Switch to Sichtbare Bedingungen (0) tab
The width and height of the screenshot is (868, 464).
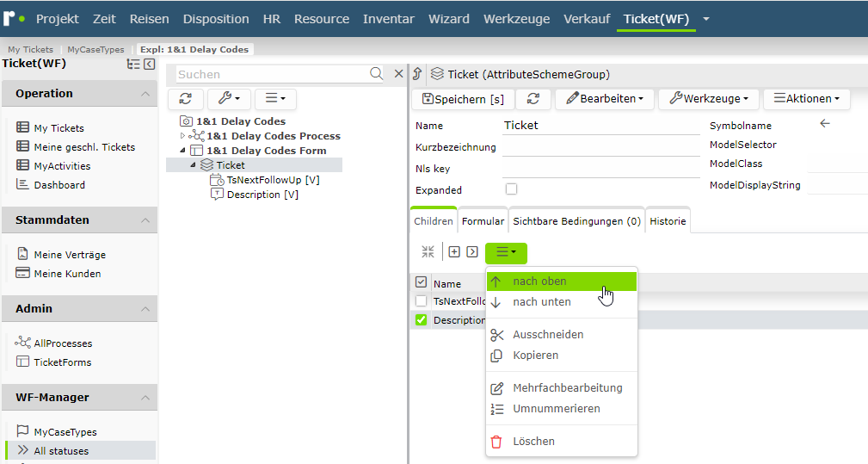pyautogui.click(x=577, y=221)
